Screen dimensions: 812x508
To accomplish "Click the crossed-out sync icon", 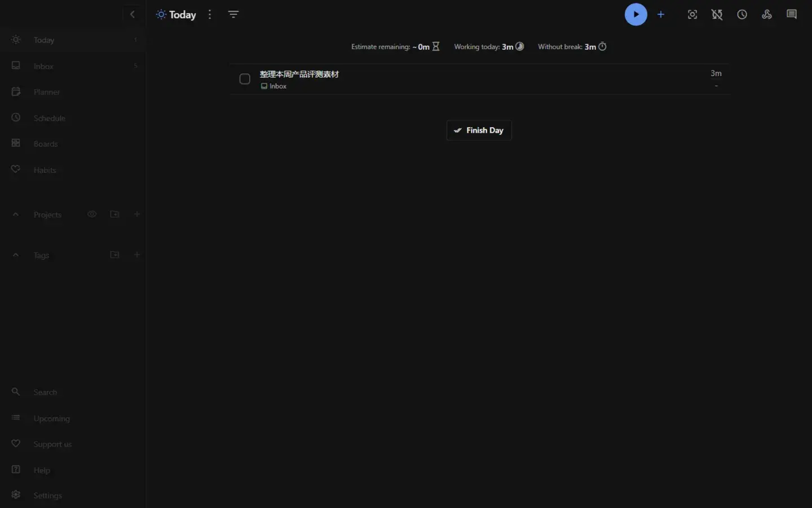I will click(717, 15).
